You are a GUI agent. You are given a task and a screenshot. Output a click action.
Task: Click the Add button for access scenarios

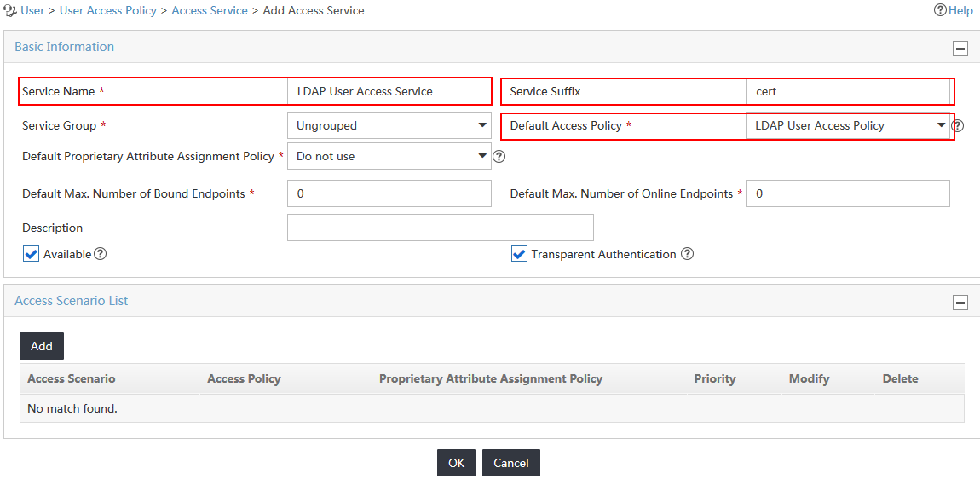click(42, 346)
